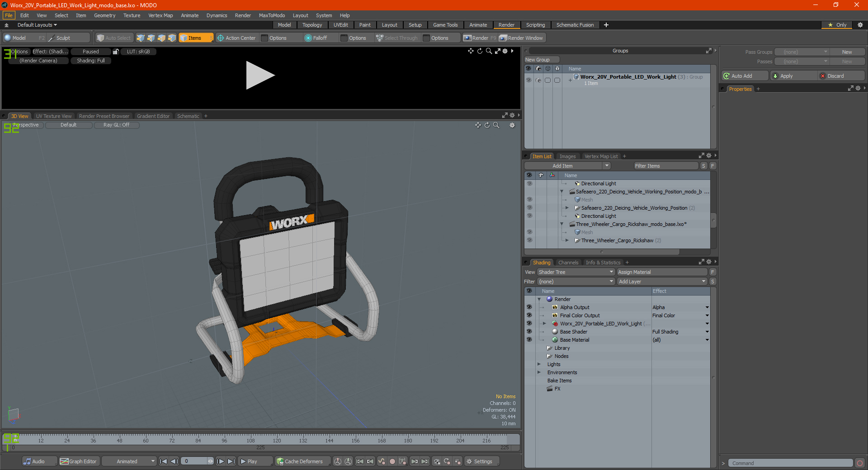The image size is (868, 470).
Task: Step to previous frame
Action: coord(174,461)
